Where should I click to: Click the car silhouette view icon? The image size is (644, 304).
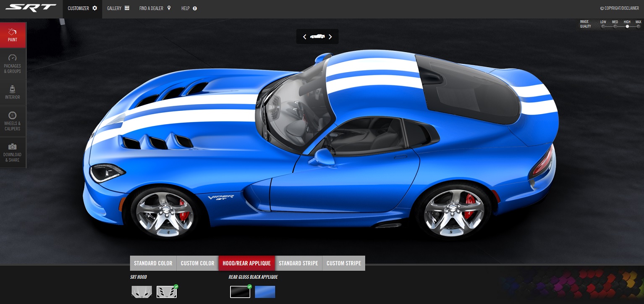(317, 37)
